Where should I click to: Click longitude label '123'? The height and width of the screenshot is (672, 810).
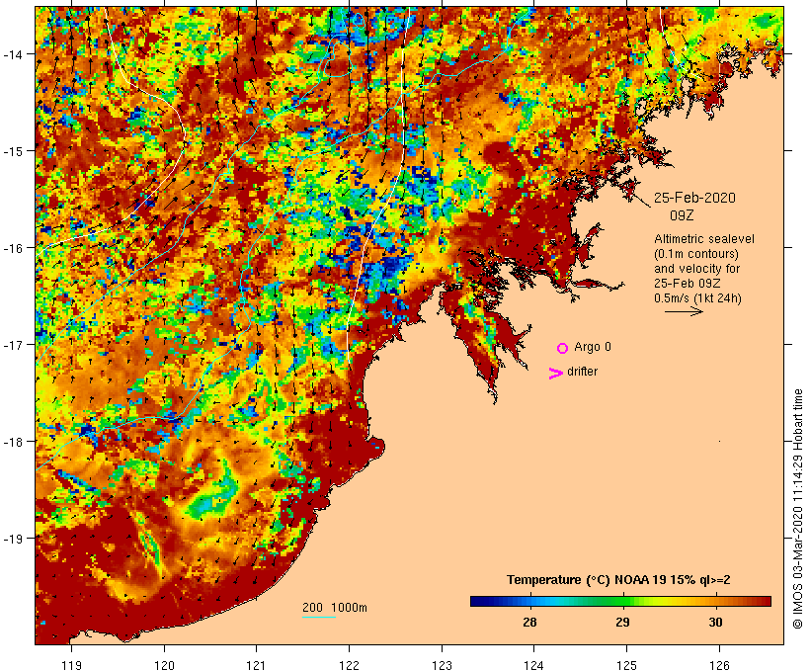442,665
